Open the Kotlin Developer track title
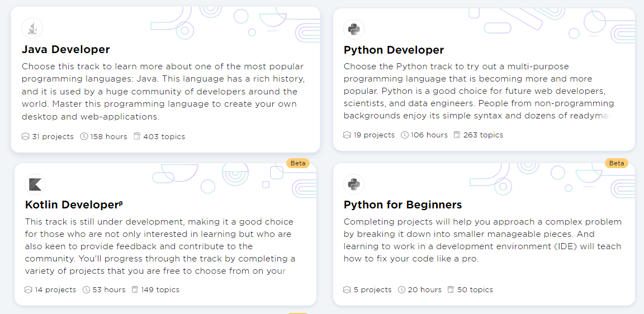 point(74,204)
